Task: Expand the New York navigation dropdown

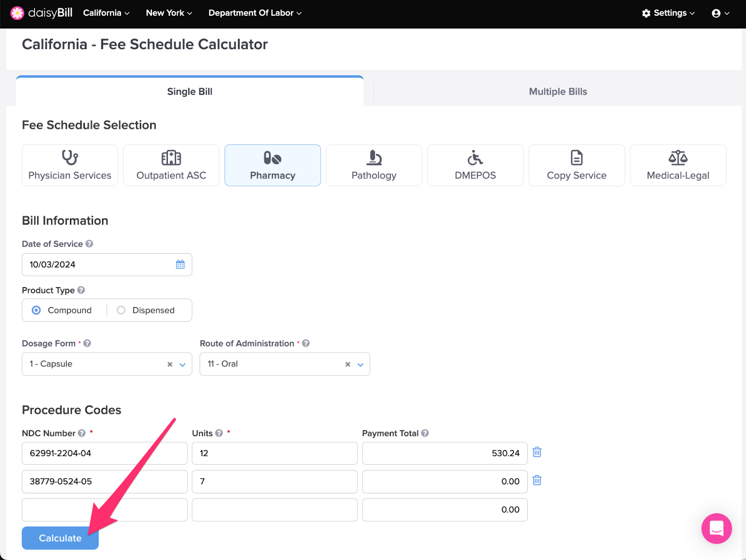Action: [169, 13]
